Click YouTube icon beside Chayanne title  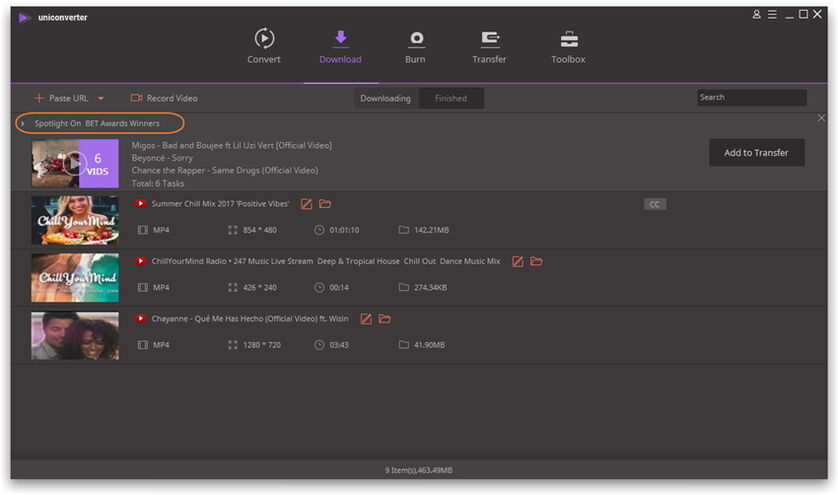point(140,319)
